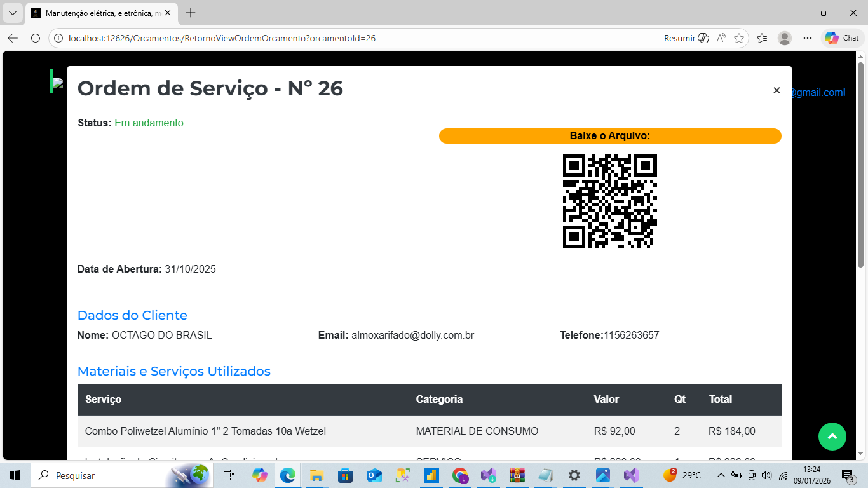Click the QR code image

(x=609, y=201)
